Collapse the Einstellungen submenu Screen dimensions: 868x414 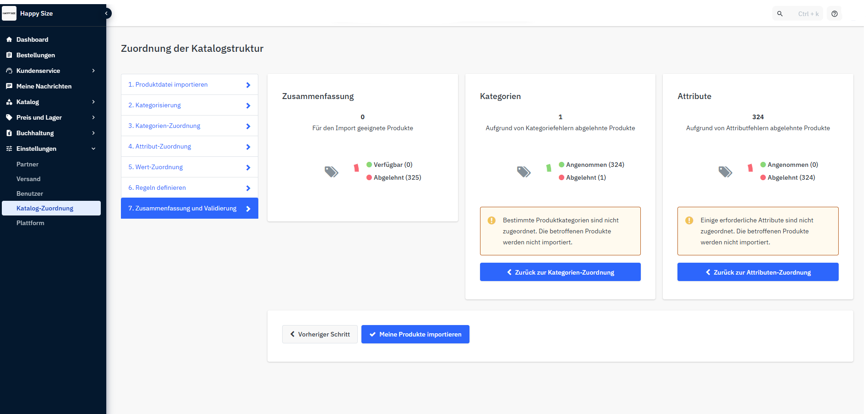[93, 149]
